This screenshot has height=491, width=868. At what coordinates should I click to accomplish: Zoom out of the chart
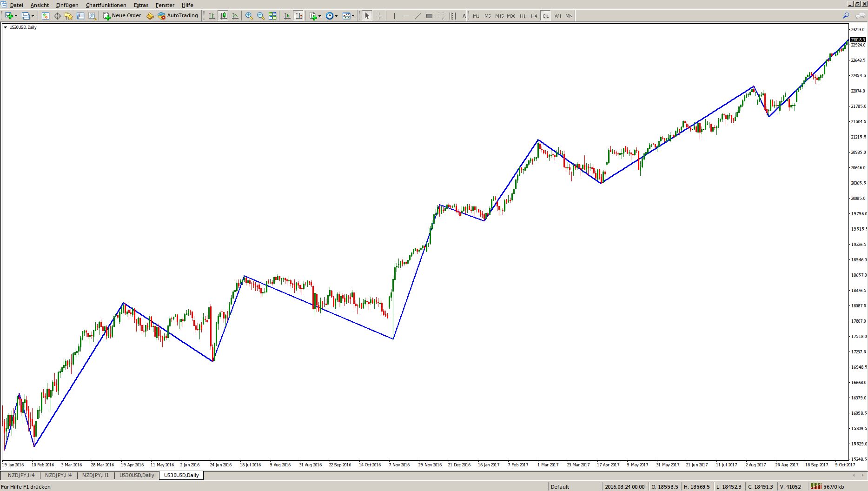260,16
